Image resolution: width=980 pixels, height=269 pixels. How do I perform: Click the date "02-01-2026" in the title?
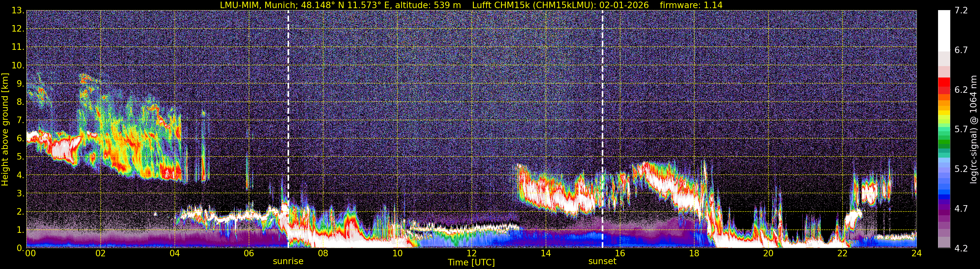coord(624,5)
